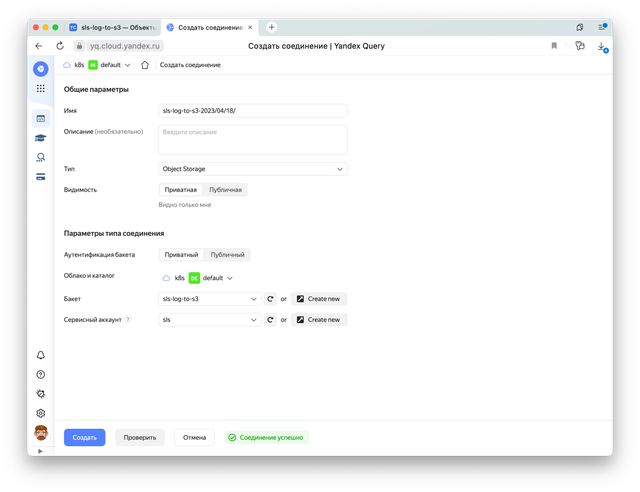The image size is (640, 492).
Task: Click the settings gear icon in sidebar
Action: [40, 412]
